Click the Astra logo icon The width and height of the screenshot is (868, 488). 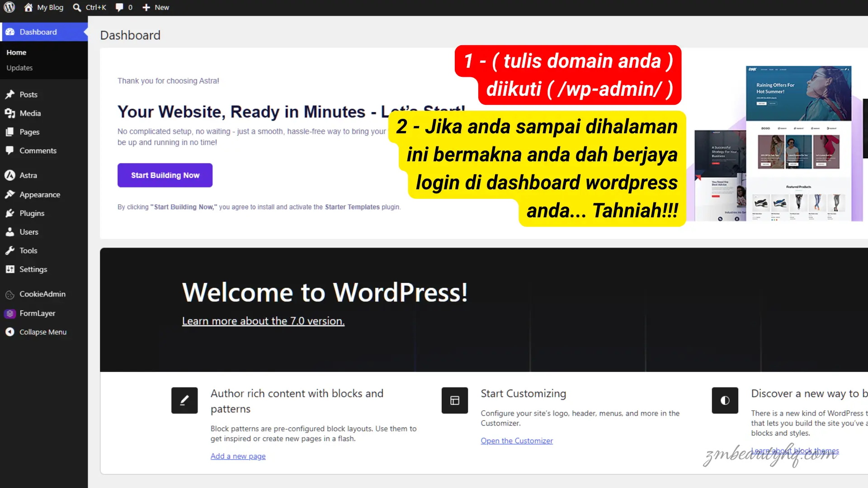(10, 175)
